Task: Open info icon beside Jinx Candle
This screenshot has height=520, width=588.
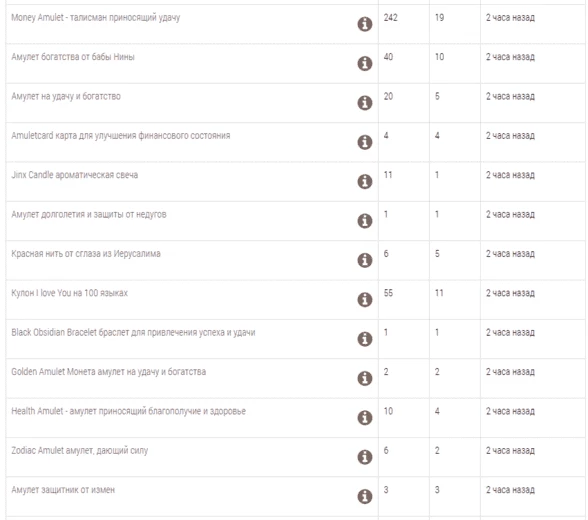Action: (x=364, y=181)
